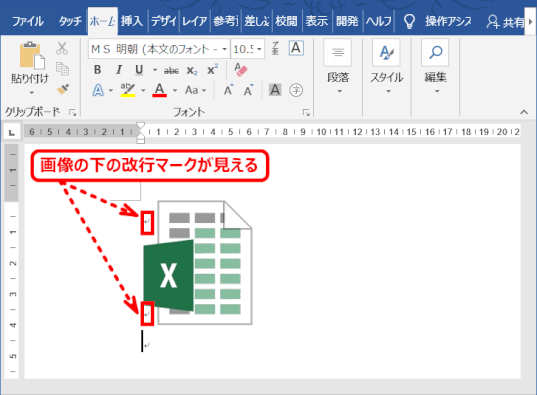
Task: Open the Clipboard pane launcher
Action: coord(72,112)
